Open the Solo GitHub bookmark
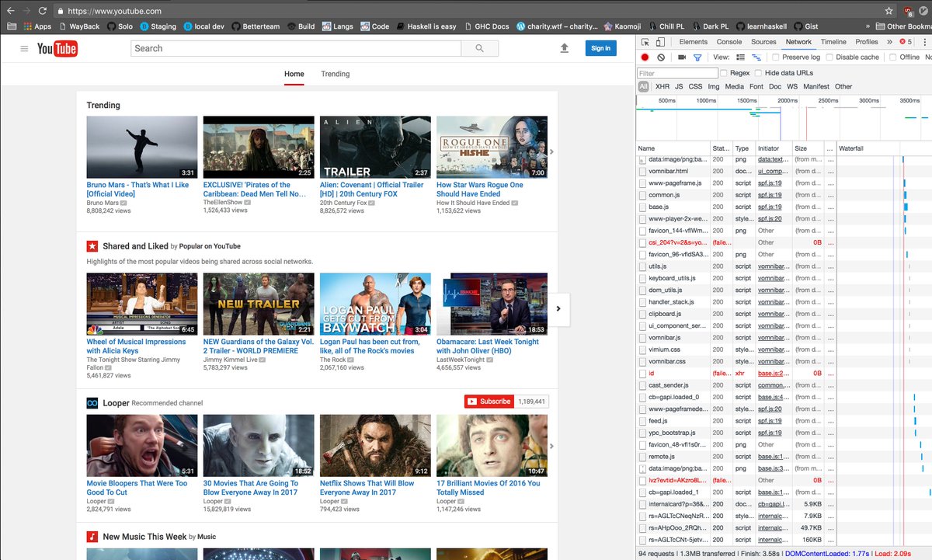 tap(120, 26)
